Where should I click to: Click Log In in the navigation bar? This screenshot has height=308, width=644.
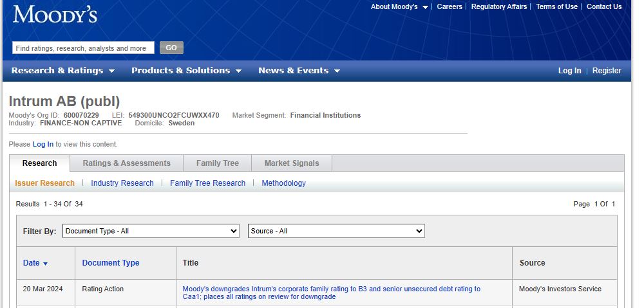[569, 71]
